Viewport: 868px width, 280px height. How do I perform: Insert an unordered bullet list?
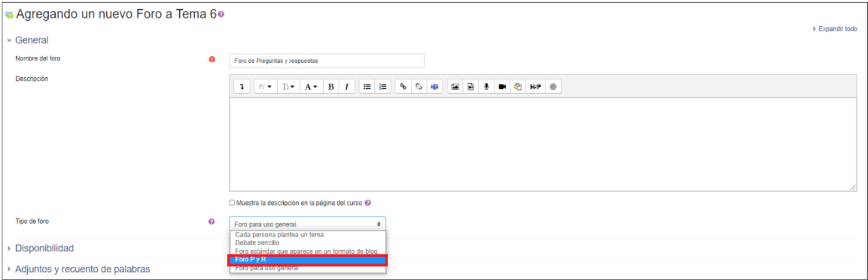click(367, 87)
